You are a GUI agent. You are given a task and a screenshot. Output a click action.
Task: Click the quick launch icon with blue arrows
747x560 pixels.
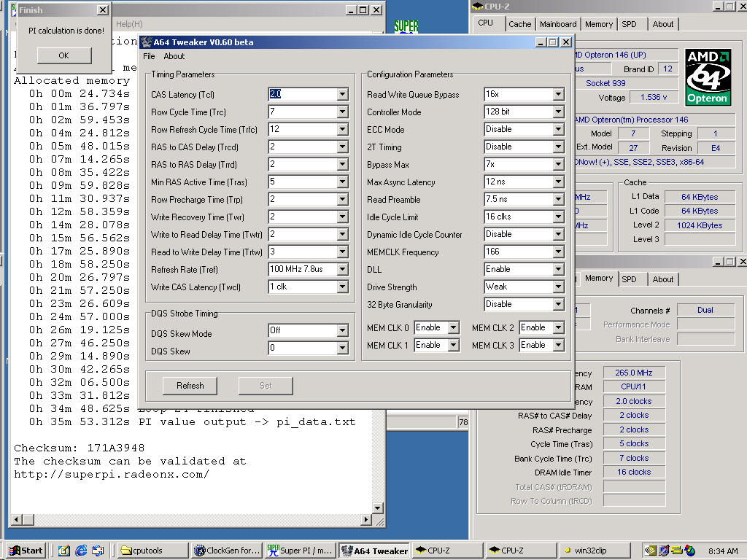pyautogui.click(x=98, y=551)
